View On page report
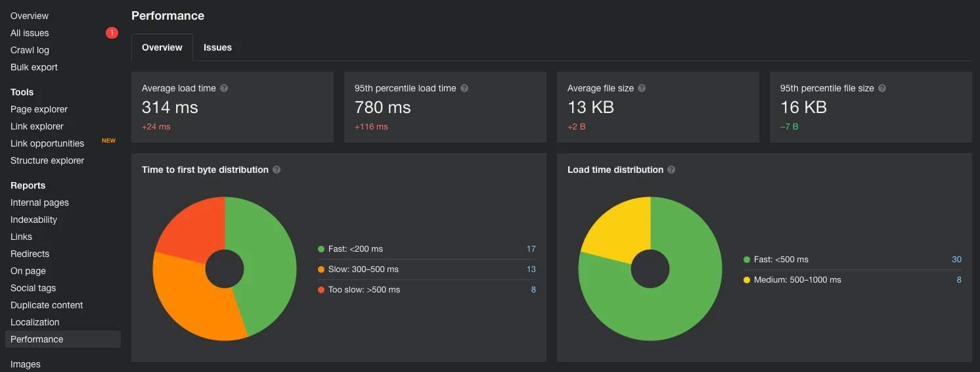This screenshot has height=372, width=980. tap(28, 271)
